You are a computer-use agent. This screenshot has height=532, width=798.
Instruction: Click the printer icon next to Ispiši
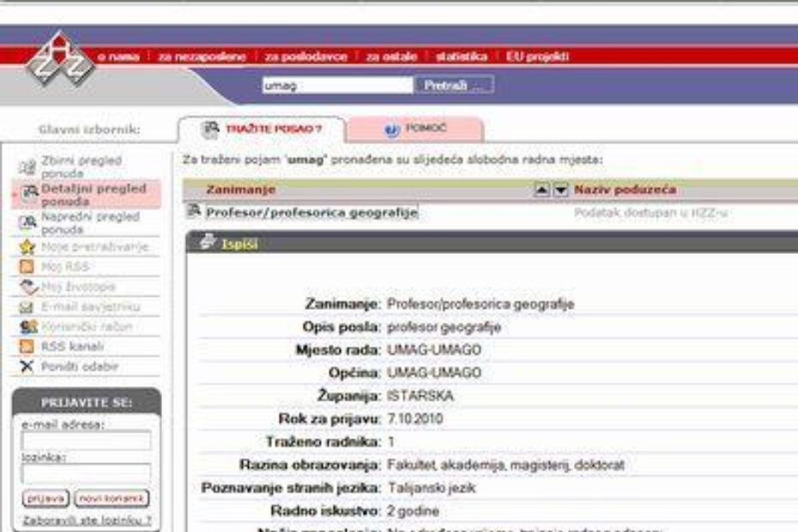point(208,243)
